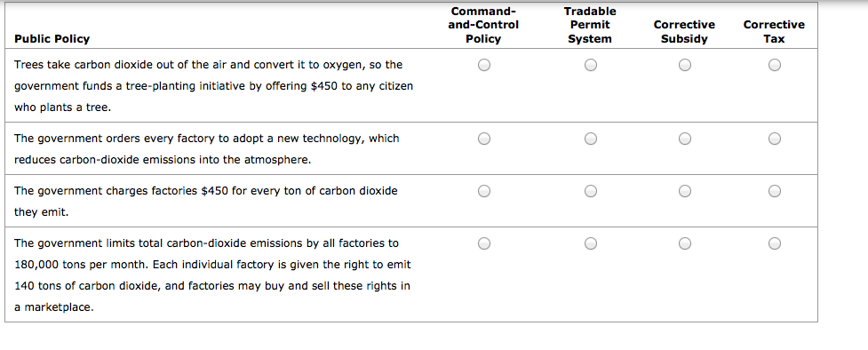868x350 pixels.
Task: Select Command-and-Control Policy for the tree-planting row
Action: pyautogui.click(x=484, y=66)
